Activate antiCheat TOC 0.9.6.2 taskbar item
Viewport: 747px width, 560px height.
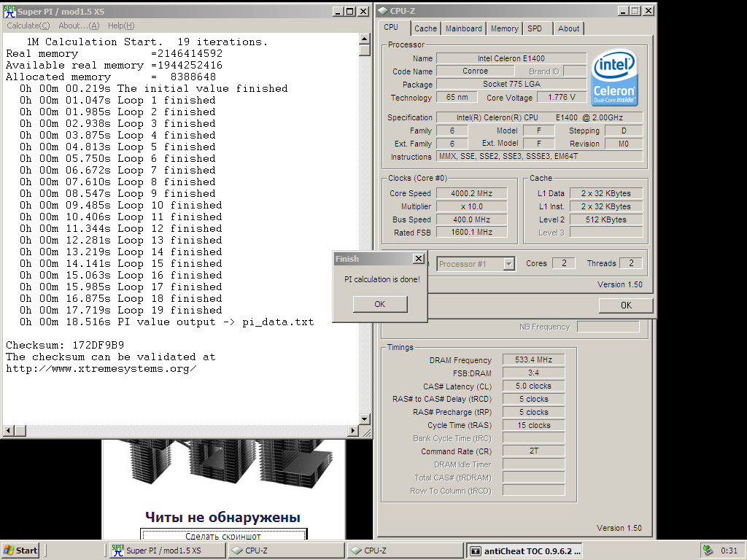[524, 551]
